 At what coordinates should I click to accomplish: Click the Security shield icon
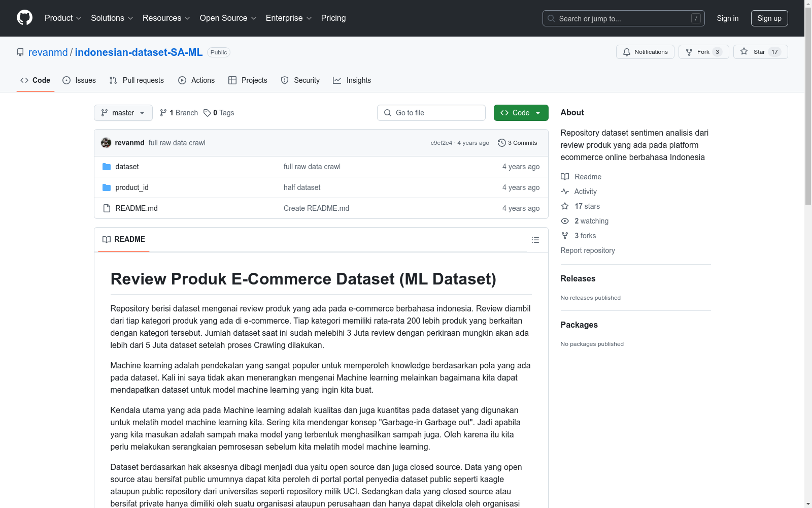point(284,80)
